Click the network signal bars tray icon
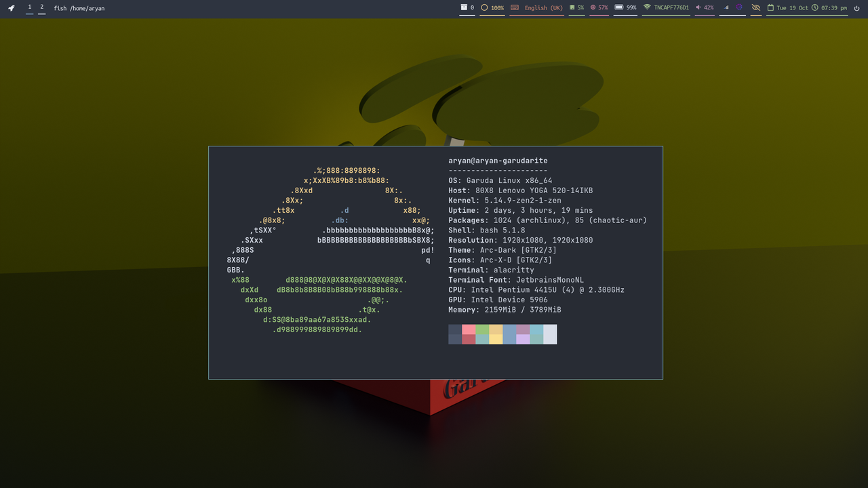 coord(726,7)
